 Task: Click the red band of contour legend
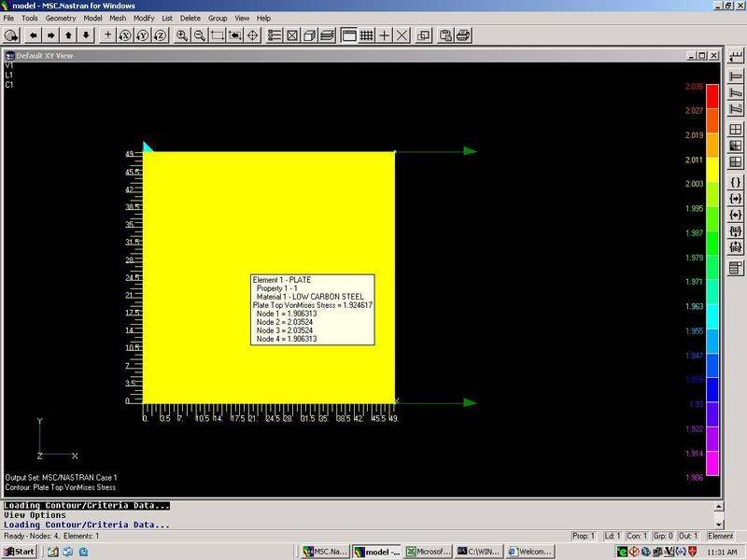tap(712, 95)
